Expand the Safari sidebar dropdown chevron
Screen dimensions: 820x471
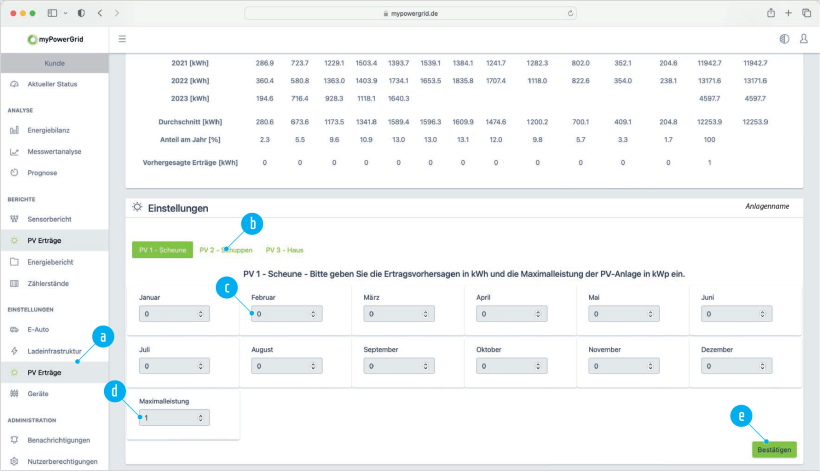click(66, 13)
